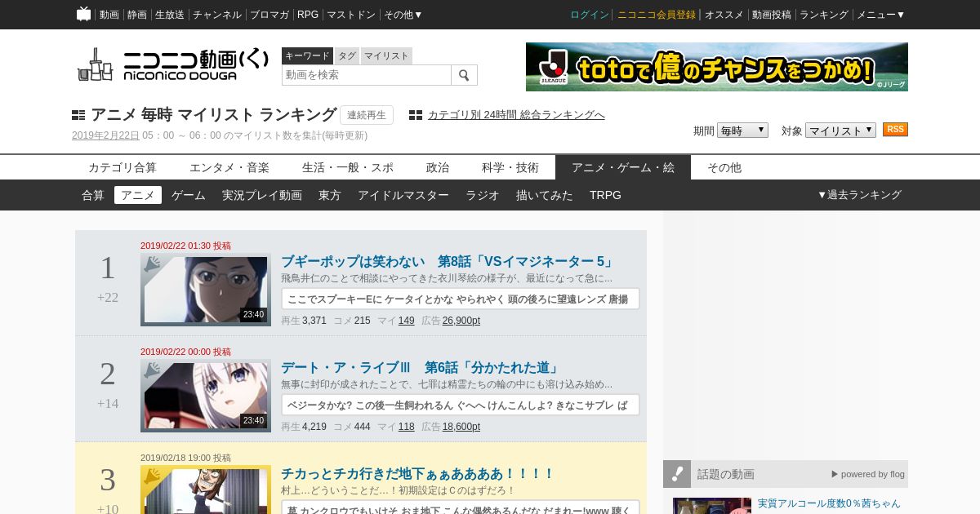Screen dimensions: 980x514
Task: Open the 期間 dropdown set to 毎時
Action: tap(742, 131)
